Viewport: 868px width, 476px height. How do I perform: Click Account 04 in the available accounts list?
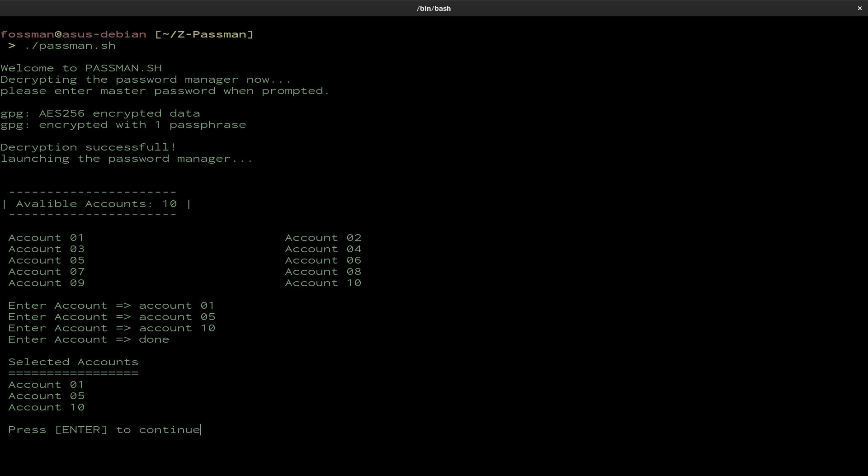pyautogui.click(x=323, y=249)
